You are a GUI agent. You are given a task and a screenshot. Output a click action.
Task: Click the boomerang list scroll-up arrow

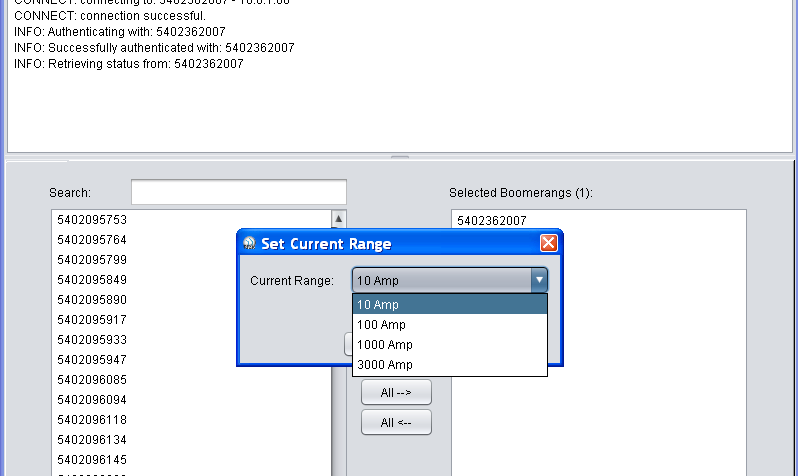pos(338,219)
